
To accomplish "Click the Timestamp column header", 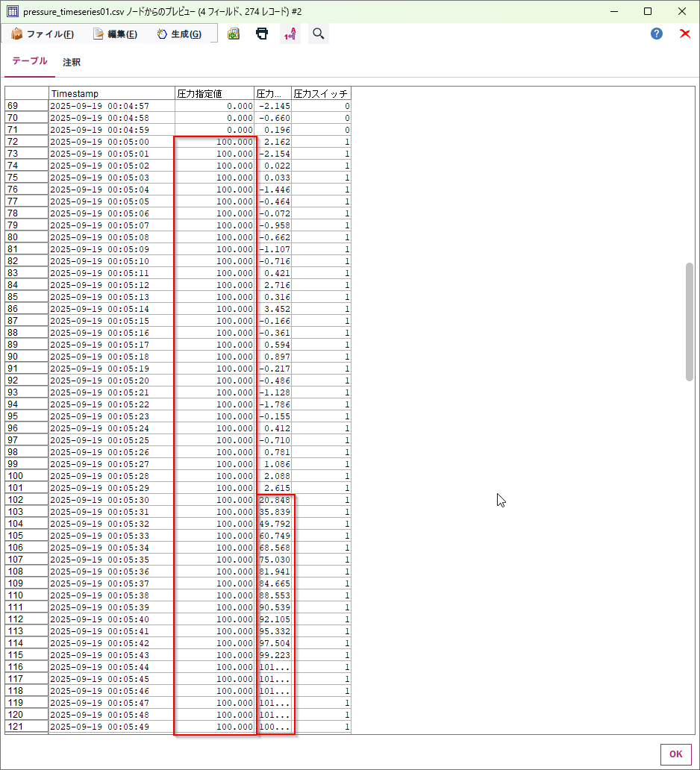I will pyautogui.click(x=112, y=93).
